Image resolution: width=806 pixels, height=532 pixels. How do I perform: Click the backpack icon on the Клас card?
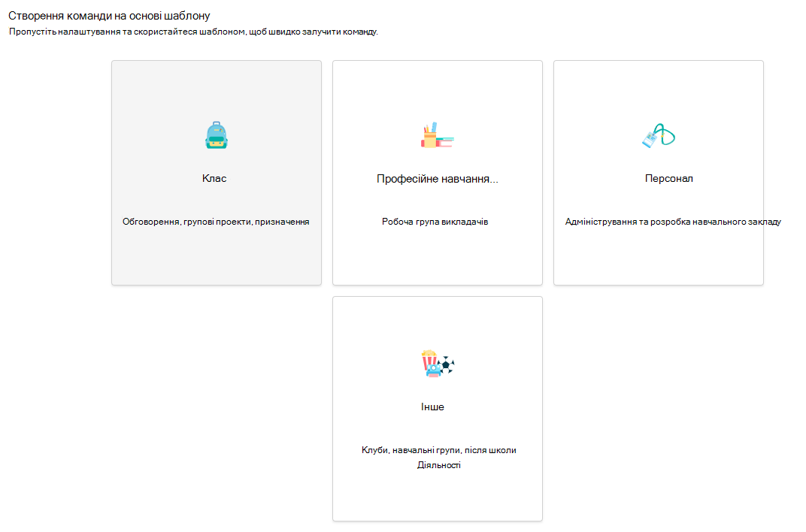[217, 135]
